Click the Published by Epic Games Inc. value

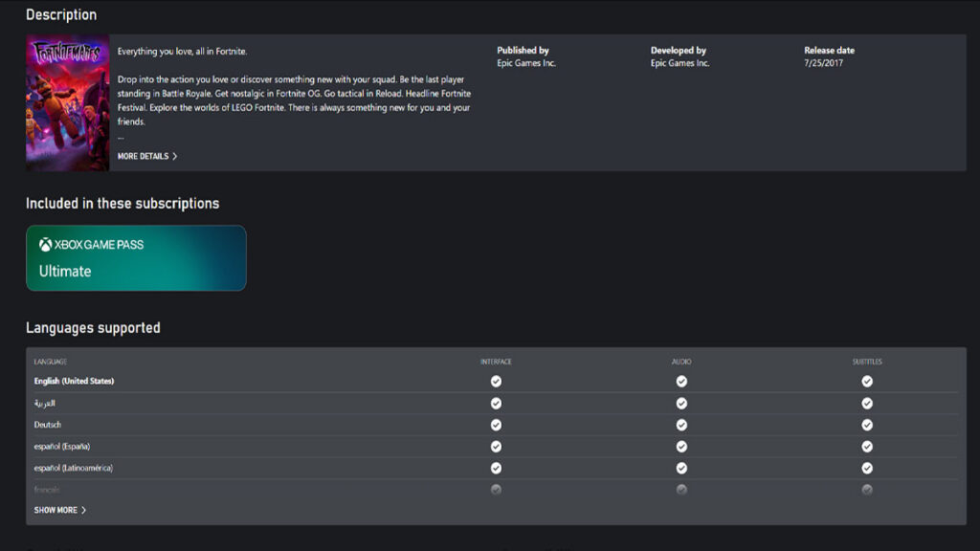[526, 63]
